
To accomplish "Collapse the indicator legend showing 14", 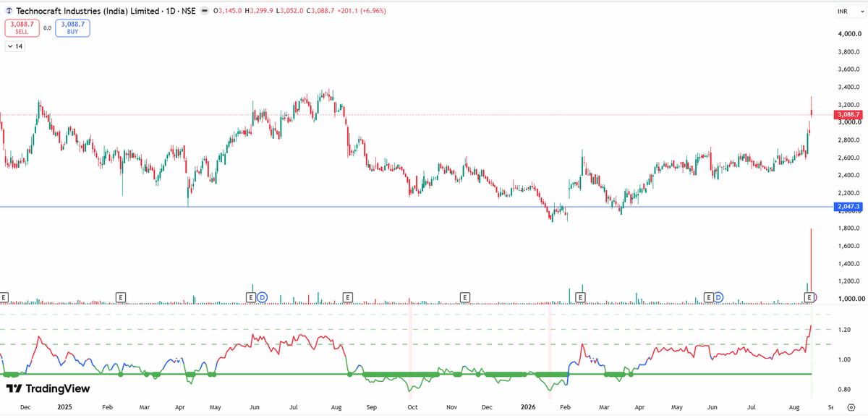I will (15, 46).
